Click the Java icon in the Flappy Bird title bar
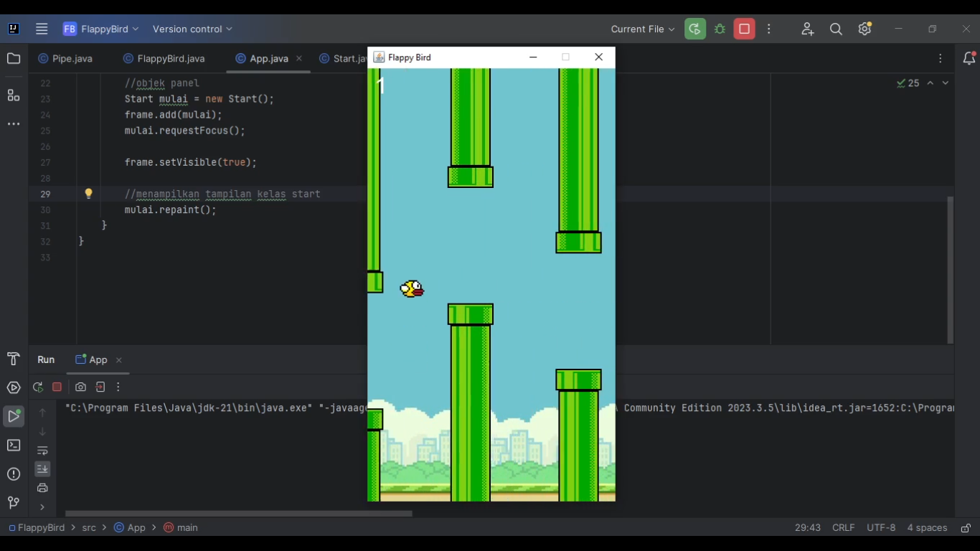 point(379,57)
